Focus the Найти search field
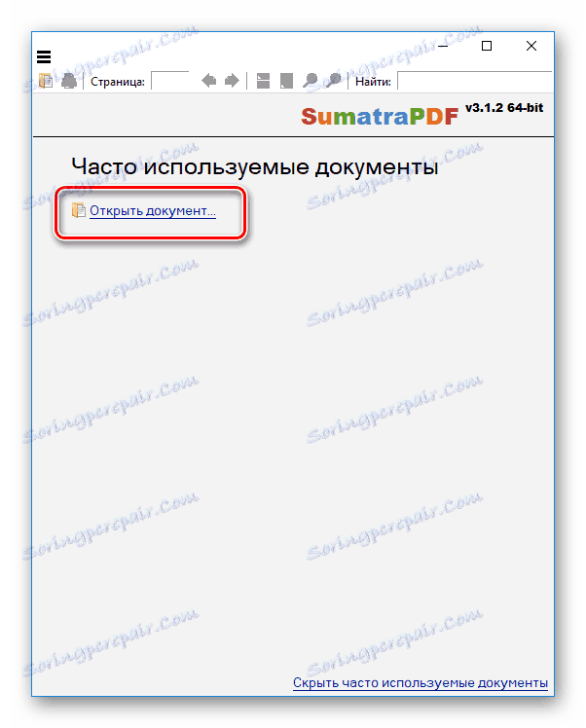The image size is (586, 728). 475,81
